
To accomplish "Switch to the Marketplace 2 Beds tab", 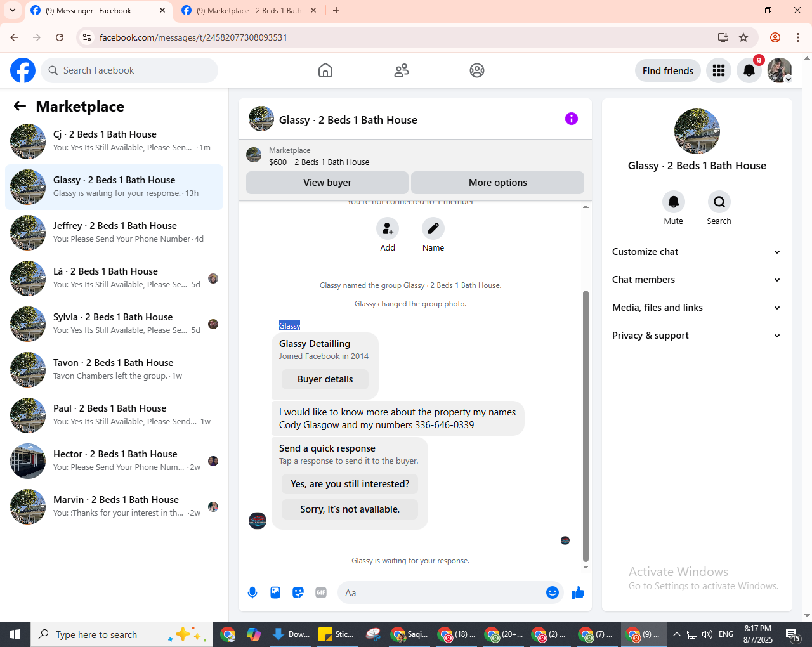I will click(x=249, y=11).
